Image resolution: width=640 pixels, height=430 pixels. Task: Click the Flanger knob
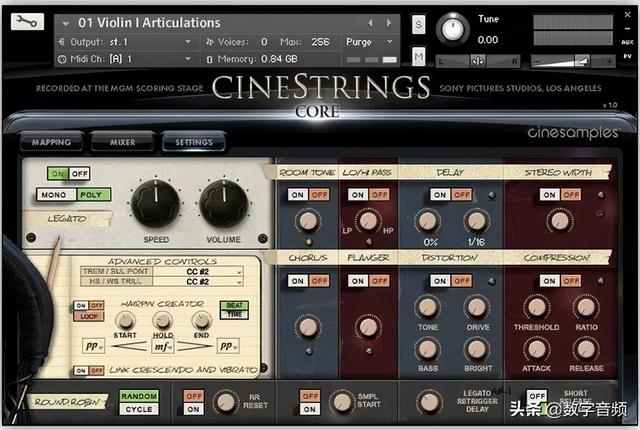(368, 327)
